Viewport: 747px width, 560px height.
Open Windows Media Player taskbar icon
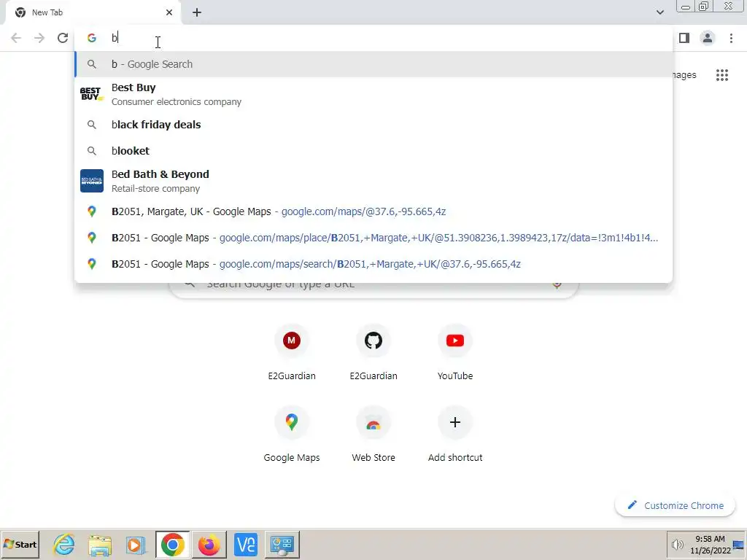coord(136,545)
